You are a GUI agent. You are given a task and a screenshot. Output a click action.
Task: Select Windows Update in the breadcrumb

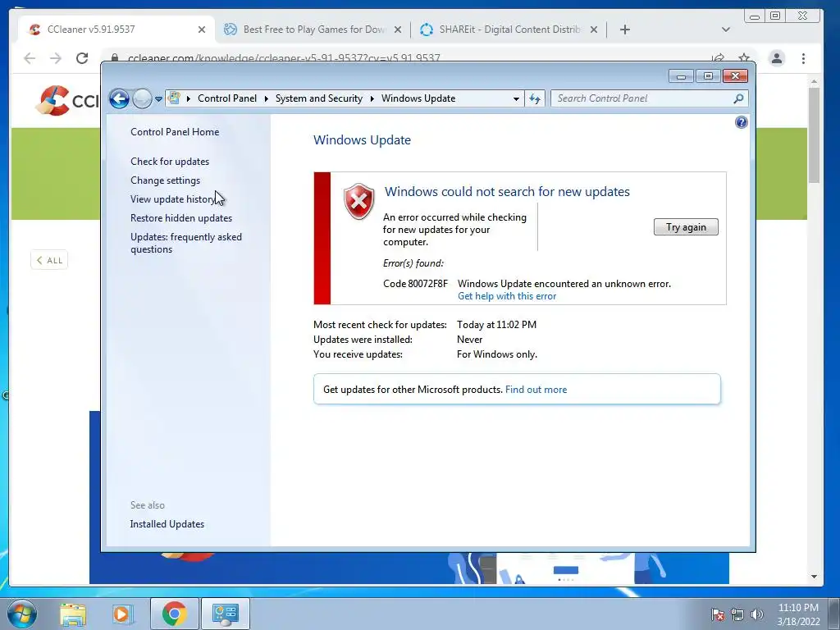(418, 98)
